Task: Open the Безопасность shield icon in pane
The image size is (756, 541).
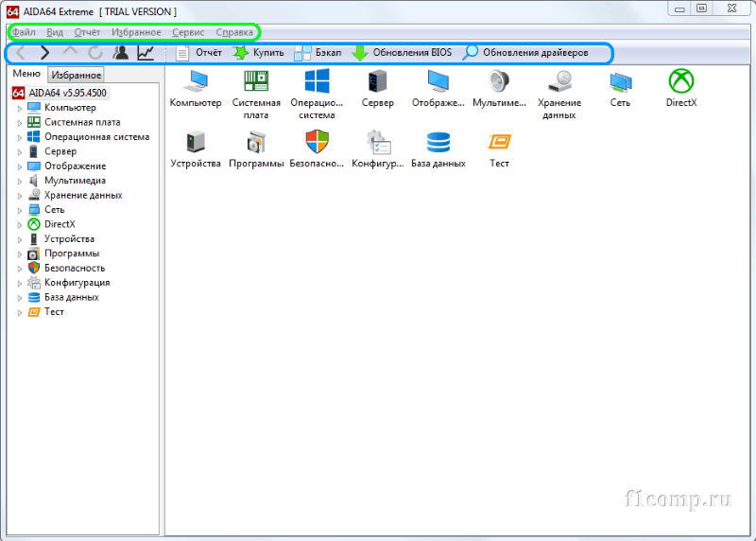Action: [317, 142]
